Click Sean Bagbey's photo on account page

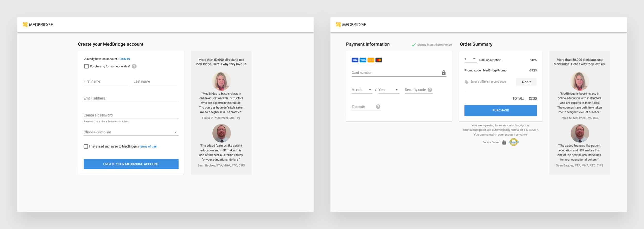222,133
